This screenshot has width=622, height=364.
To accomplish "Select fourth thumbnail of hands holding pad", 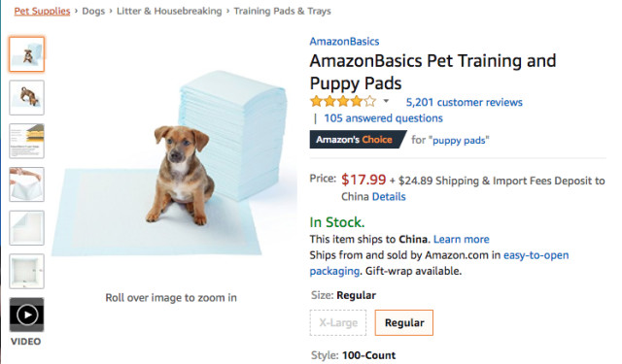I will (26, 184).
